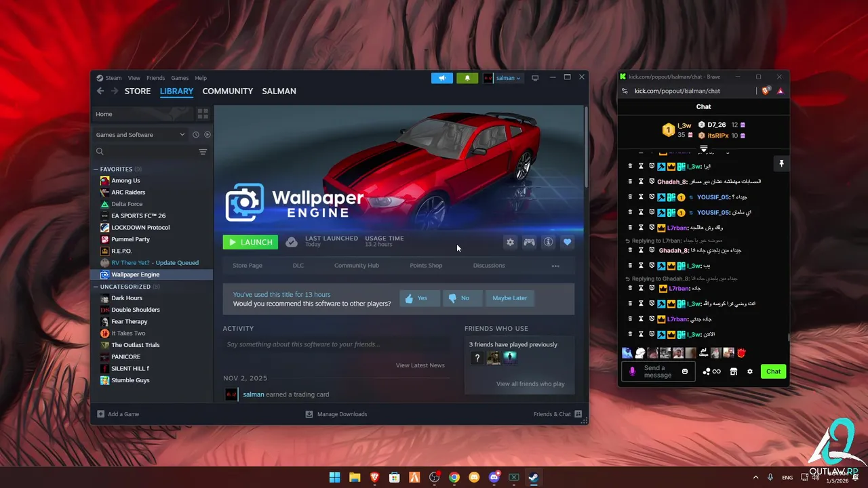Go back with Steam back arrow
The image size is (868, 488).
pos(100,91)
